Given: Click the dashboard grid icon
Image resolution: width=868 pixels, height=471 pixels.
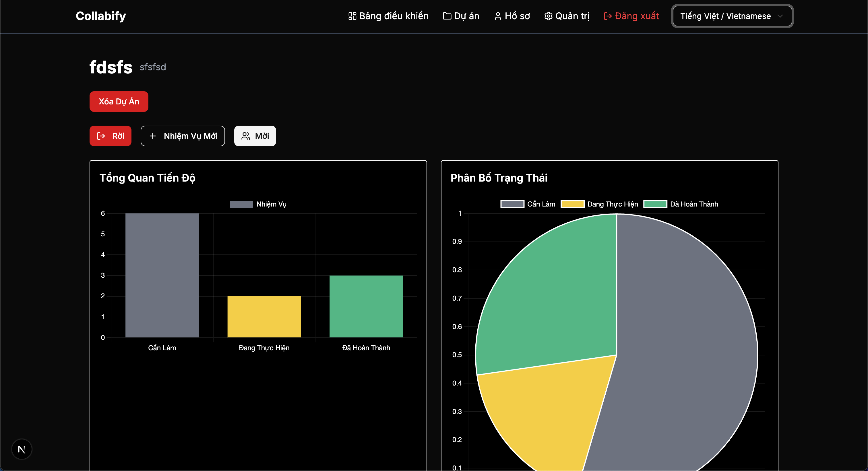Looking at the screenshot, I should click(x=352, y=16).
